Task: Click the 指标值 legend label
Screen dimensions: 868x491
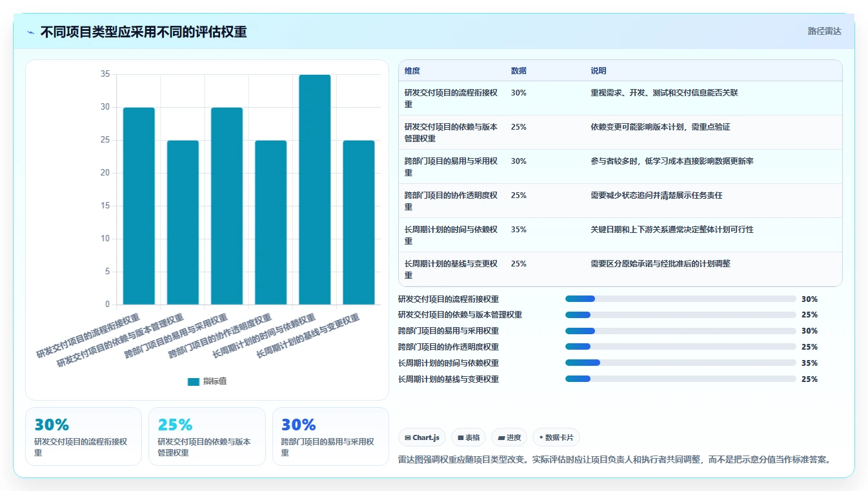Action: 215,381
